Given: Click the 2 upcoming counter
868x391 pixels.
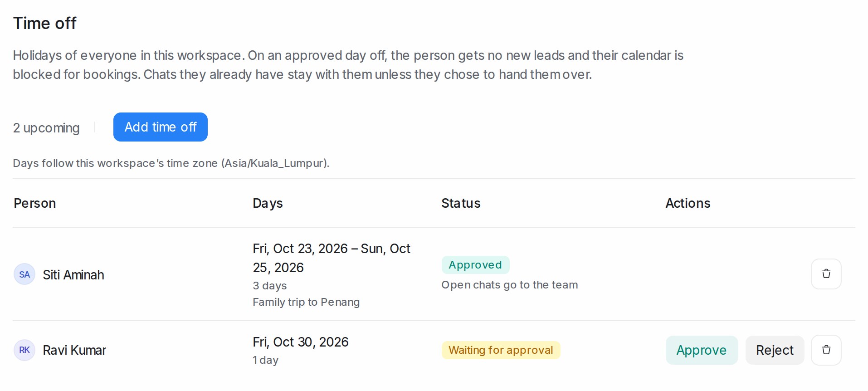Looking at the screenshot, I should pyautogui.click(x=46, y=128).
